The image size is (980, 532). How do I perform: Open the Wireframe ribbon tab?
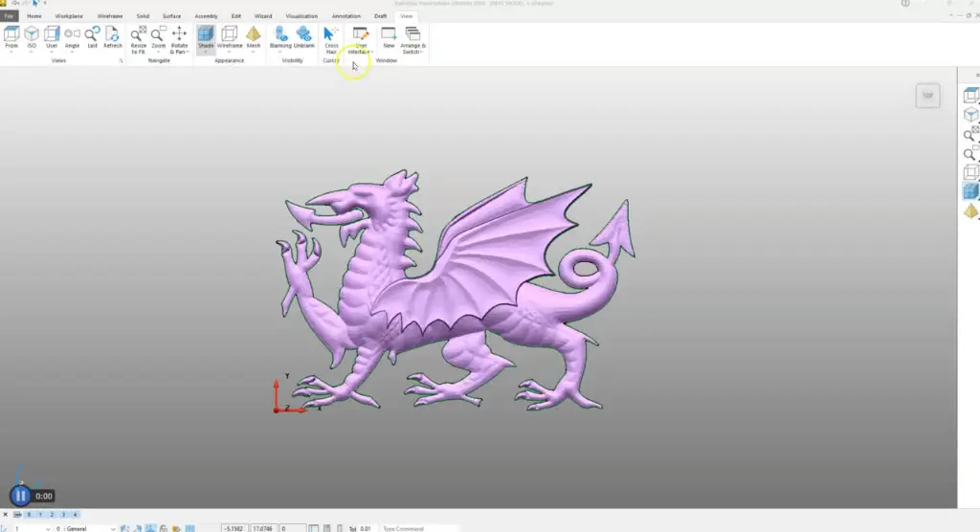point(110,16)
